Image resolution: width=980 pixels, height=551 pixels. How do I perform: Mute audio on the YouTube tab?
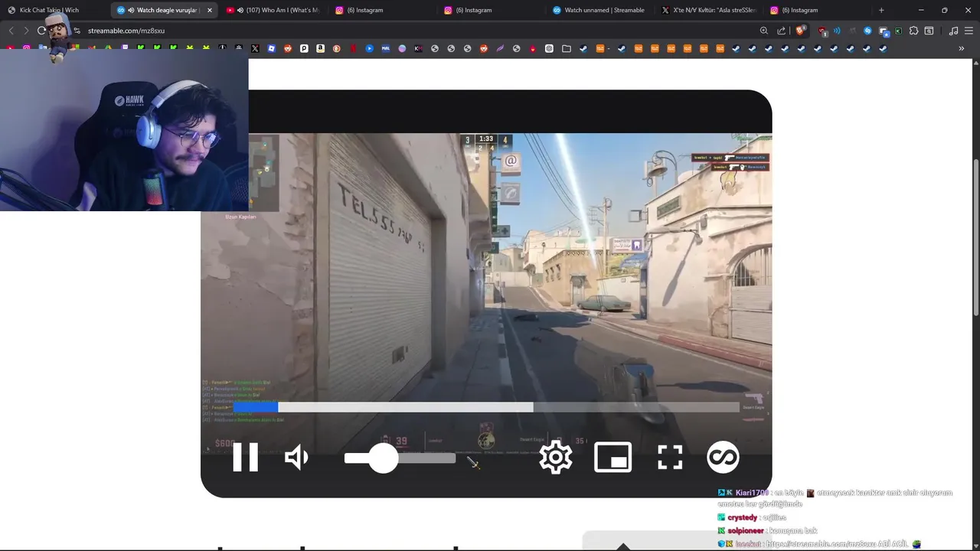click(241, 10)
